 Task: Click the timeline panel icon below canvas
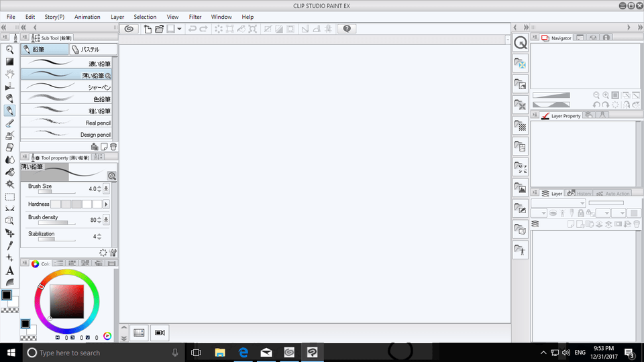tap(140, 333)
